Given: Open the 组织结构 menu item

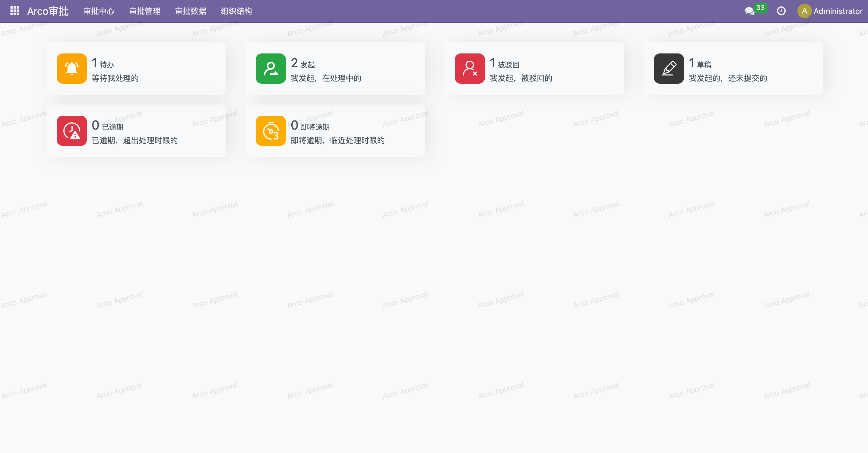Looking at the screenshot, I should tap(236, 11).
